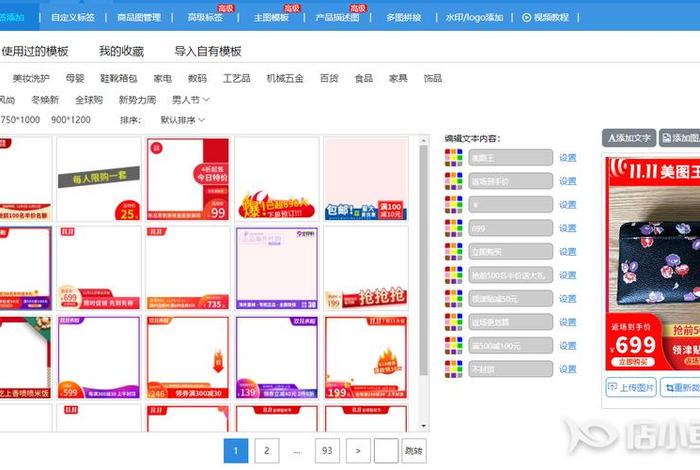Click 设置 link for the 699 field
Image resolution: width=700 pixels, height=470 pixels.
click(568, 228)
